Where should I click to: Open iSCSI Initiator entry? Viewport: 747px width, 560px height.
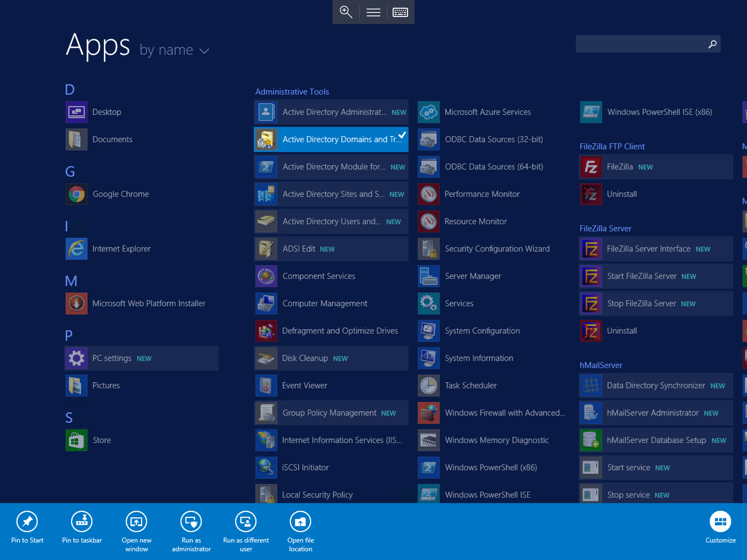331,468
